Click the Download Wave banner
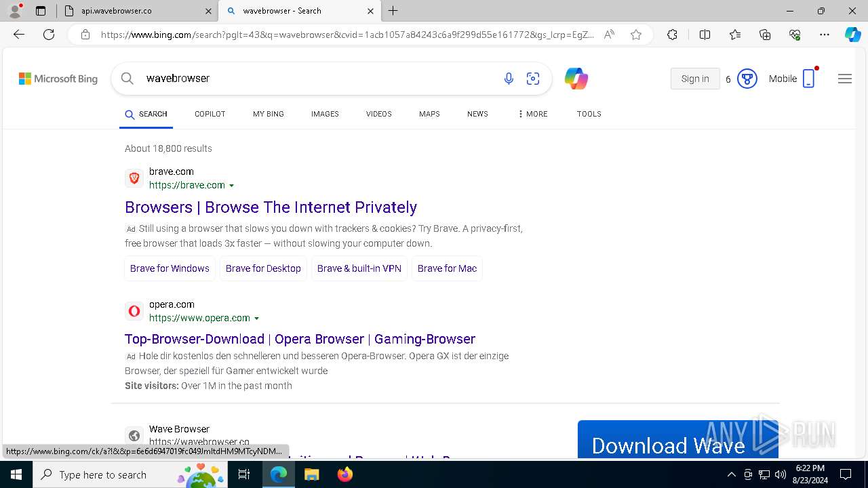 [x=677, y=439]
